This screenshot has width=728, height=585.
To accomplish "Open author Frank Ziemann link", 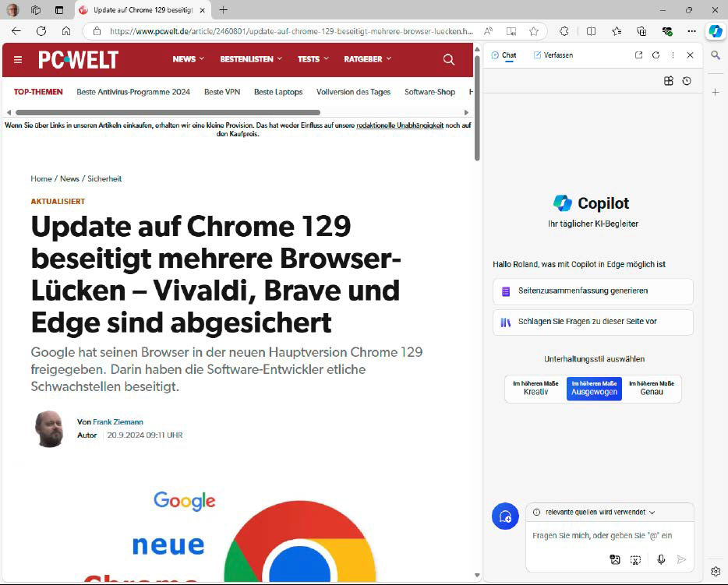I will (118, 421).
